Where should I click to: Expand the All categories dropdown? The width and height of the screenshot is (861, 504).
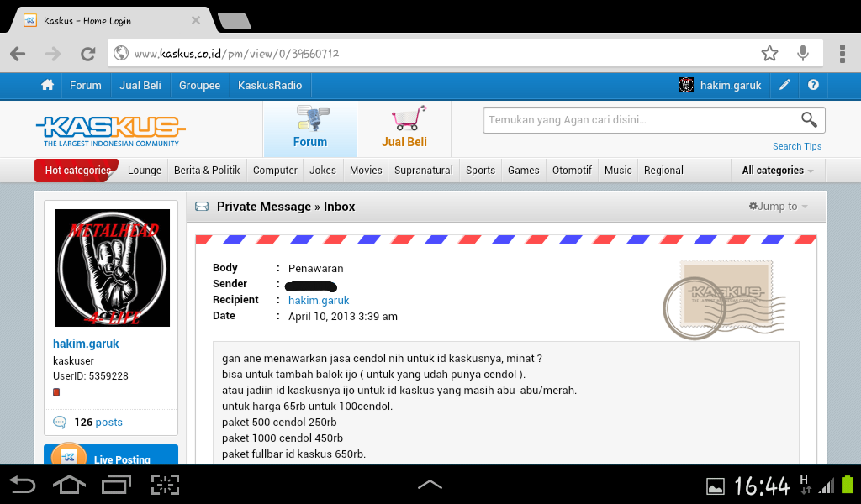pos(778,171)
